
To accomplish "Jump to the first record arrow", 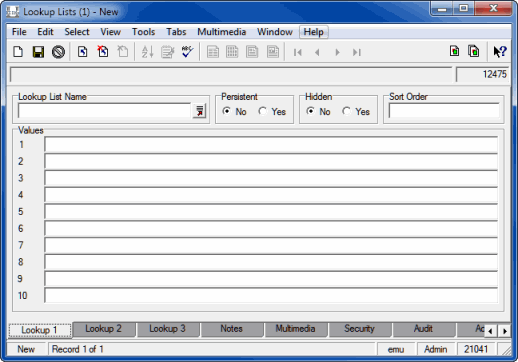I will (298, 52).
